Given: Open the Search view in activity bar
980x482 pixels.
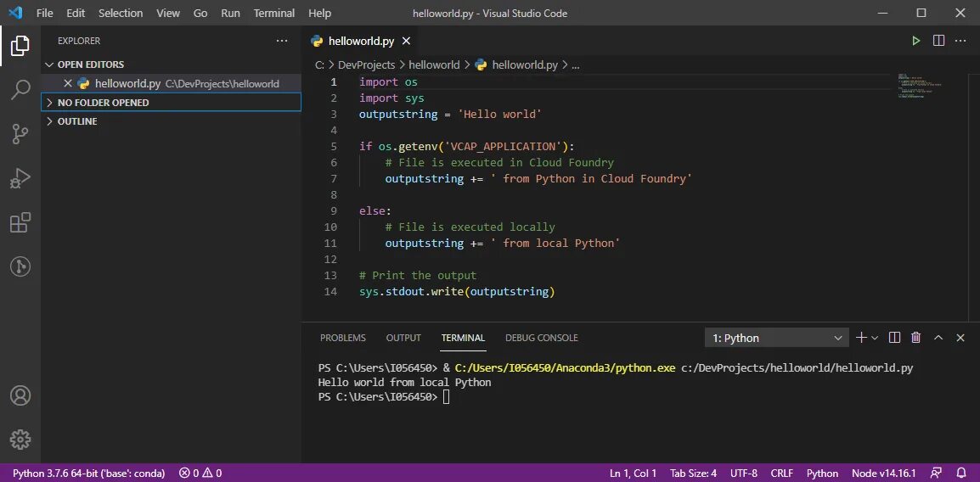Looking at the screenshot, I should click(20, 90).
